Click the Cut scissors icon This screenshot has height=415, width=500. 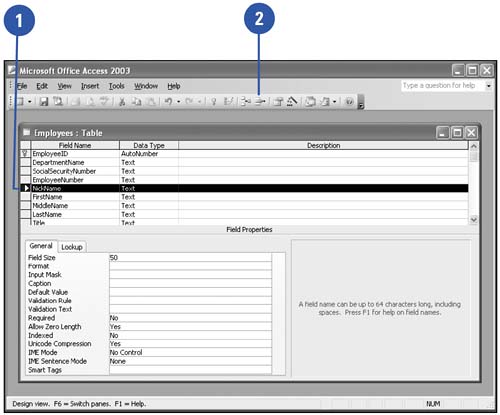122,101
